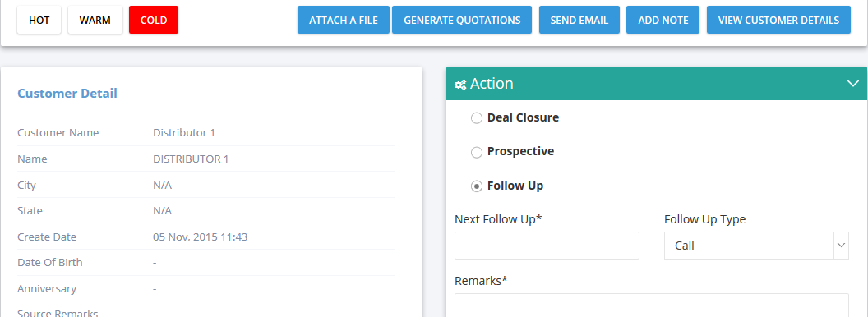
Task: Click the red COLD status button
Action: point(154,20)
